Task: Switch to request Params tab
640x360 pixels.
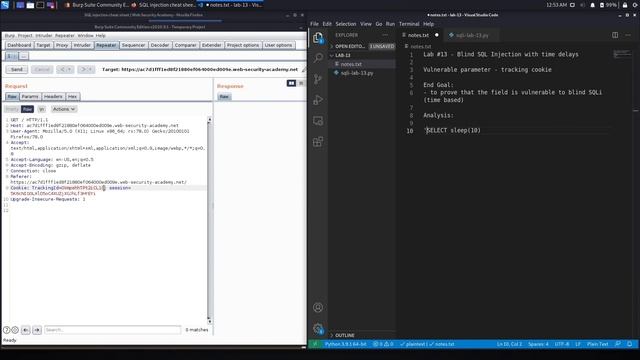Action: coord(30,97)
